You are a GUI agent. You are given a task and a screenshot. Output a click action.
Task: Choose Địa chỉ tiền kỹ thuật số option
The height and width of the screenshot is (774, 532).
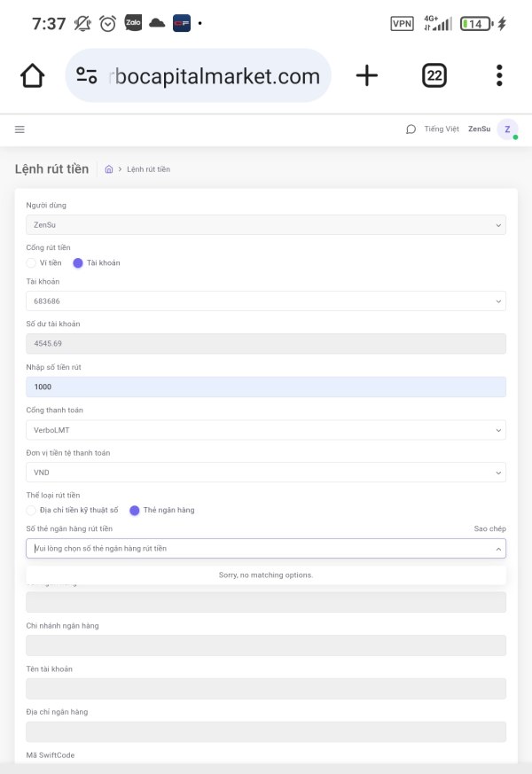pos(31,510)
